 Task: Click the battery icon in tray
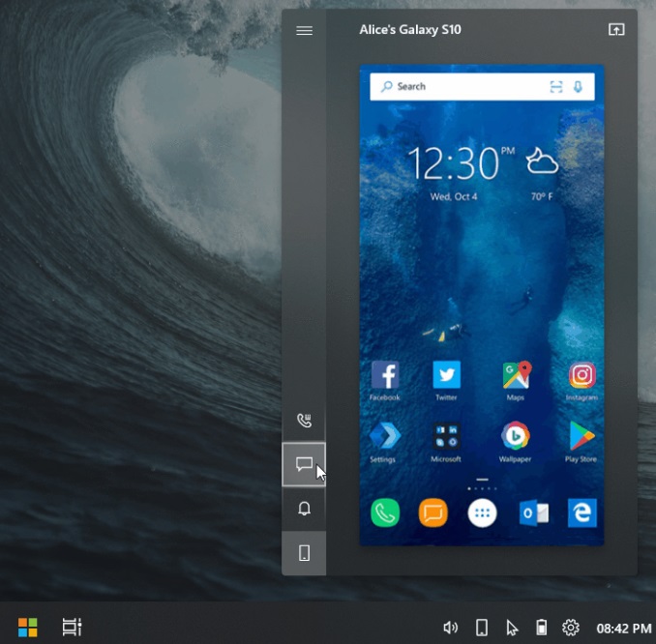click(542, 628)
